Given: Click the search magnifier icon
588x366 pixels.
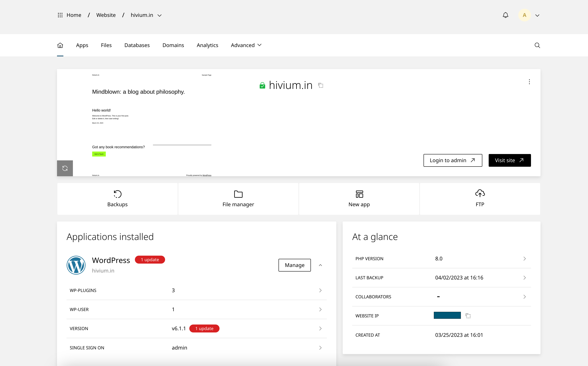Looking at the screenshot, I should [537, 45].
